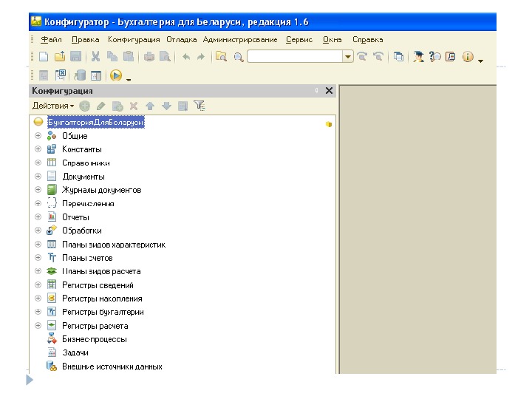Select Планы видов характеристик item
Image resolution: width=532 pixels, height=399 pixels.
pos(114,245)
